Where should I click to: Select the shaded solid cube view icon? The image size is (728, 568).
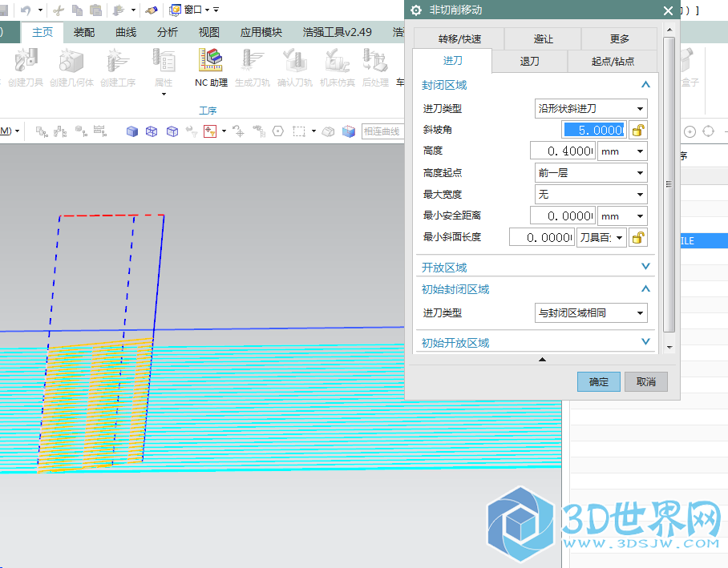[x=131, y=131]
